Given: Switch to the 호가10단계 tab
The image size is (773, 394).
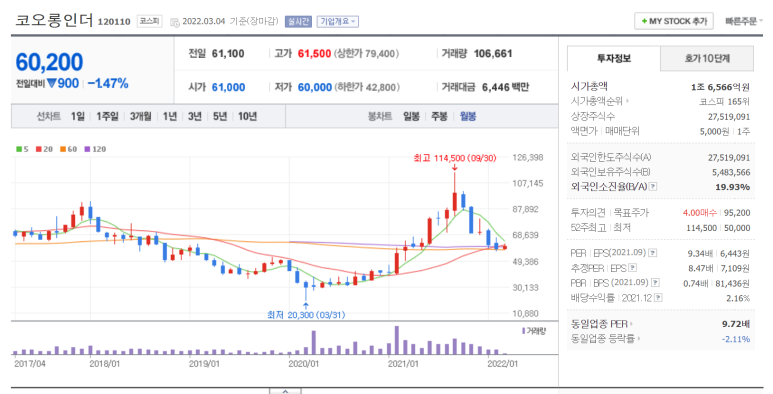Looking at the screenshot, I should (707, 58).
